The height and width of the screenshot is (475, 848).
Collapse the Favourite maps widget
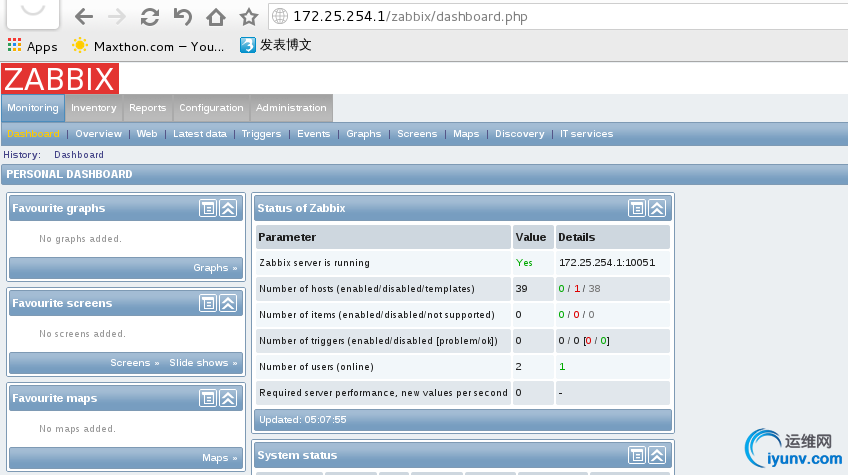point(228,398)
